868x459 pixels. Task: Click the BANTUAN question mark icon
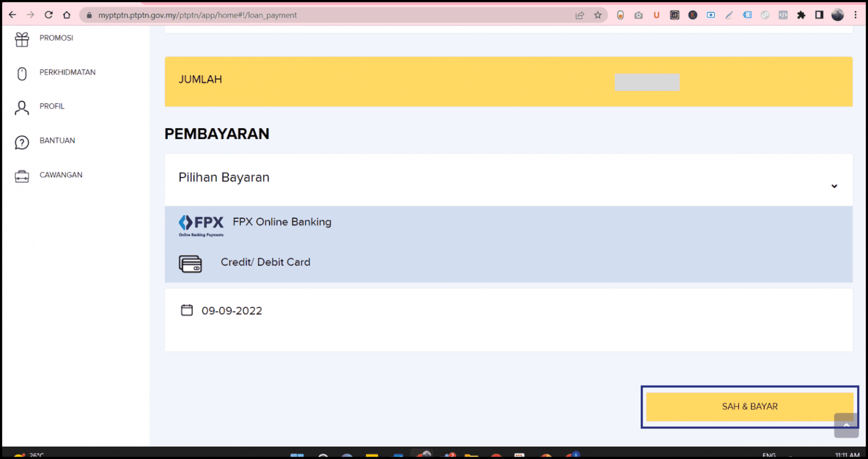pyautogui.click(x=21, y=141)
